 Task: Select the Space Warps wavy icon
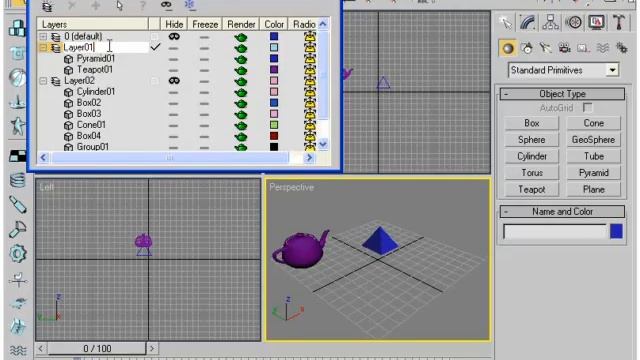(x=602, y=49)
